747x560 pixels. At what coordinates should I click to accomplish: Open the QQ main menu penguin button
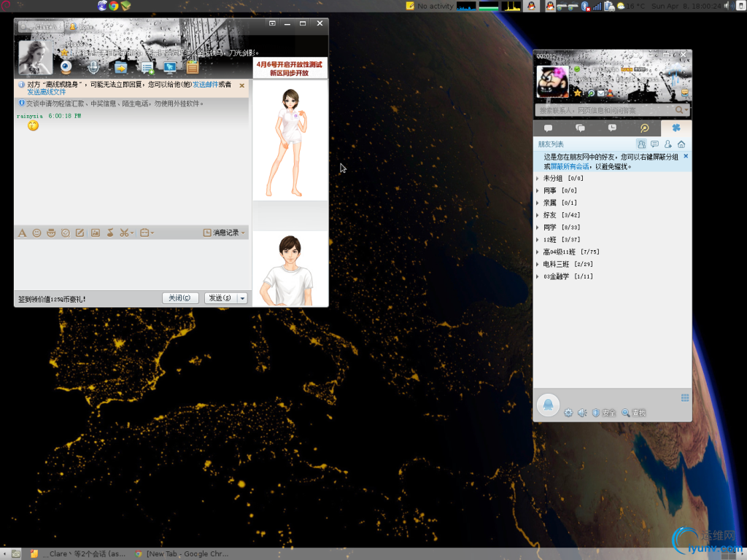tap(549, 405)
